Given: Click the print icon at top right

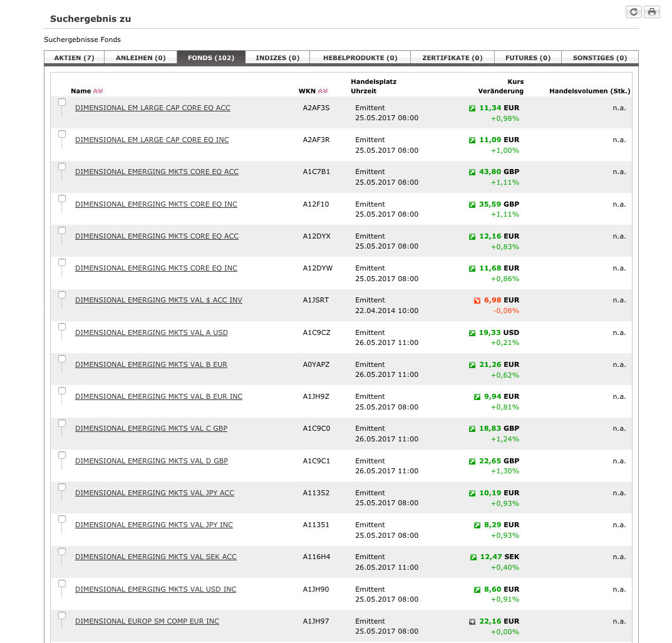Looking at the screenshot, I should click(651, 12).
